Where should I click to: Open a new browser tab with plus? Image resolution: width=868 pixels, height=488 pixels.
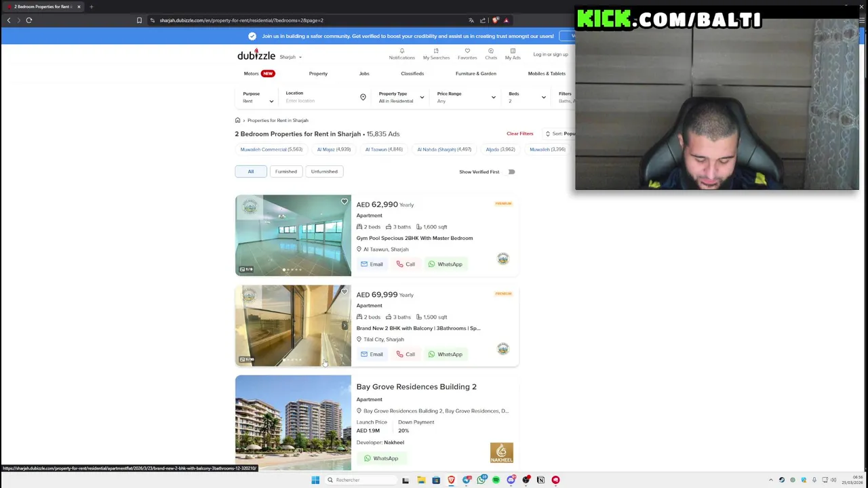(x=91, y=7)
